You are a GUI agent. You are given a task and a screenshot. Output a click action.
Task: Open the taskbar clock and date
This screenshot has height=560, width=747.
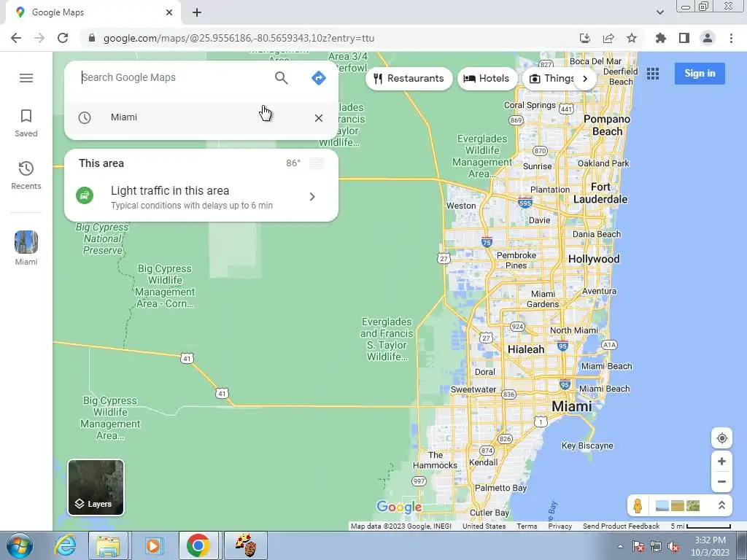(x=710, y=546)
